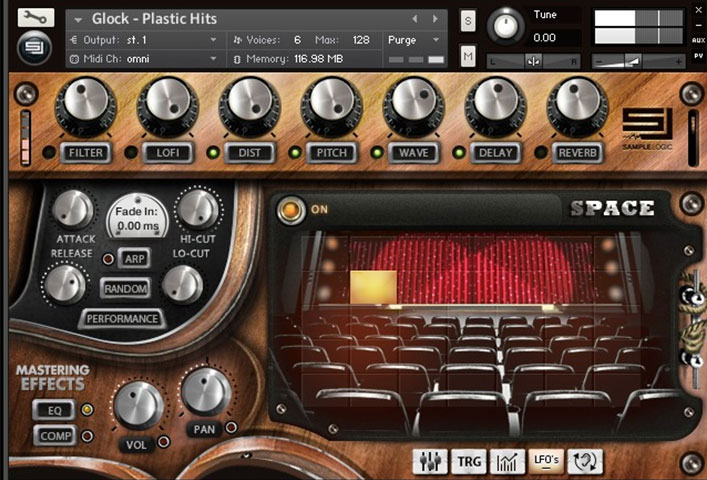Screen dimensions: 707x480
Task: Click the yellow square in theater view
Action: coord(373,287)
